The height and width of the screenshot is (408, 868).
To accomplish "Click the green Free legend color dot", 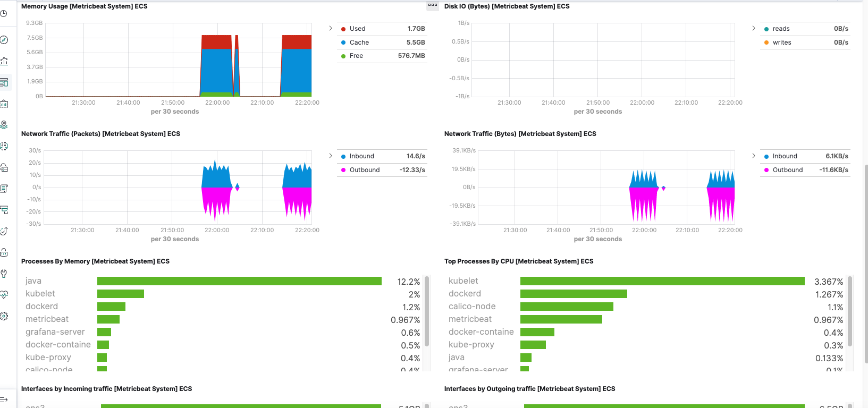I will pos(343,56).
